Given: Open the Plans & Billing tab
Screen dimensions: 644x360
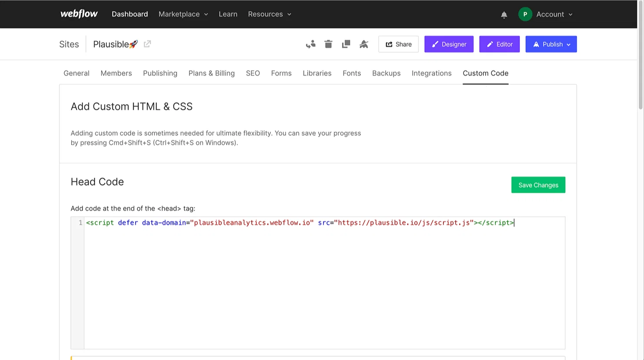Looking at the screenshot, I should coord(211,73).
